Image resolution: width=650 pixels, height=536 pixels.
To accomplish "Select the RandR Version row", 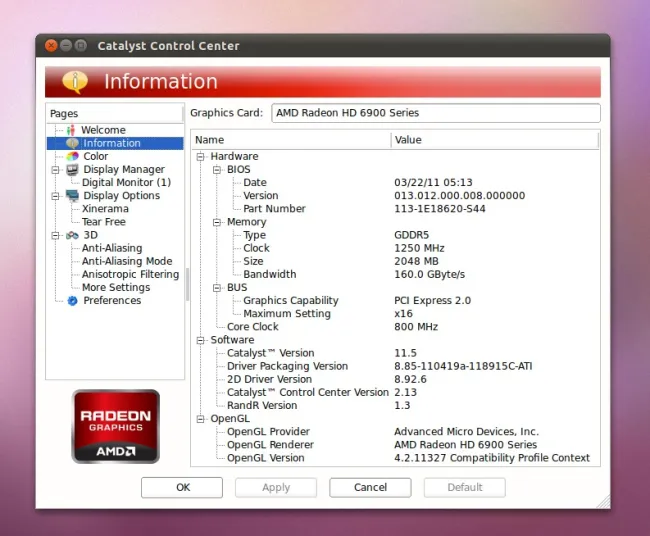I will pyautogui.click(x=395, y=405).
